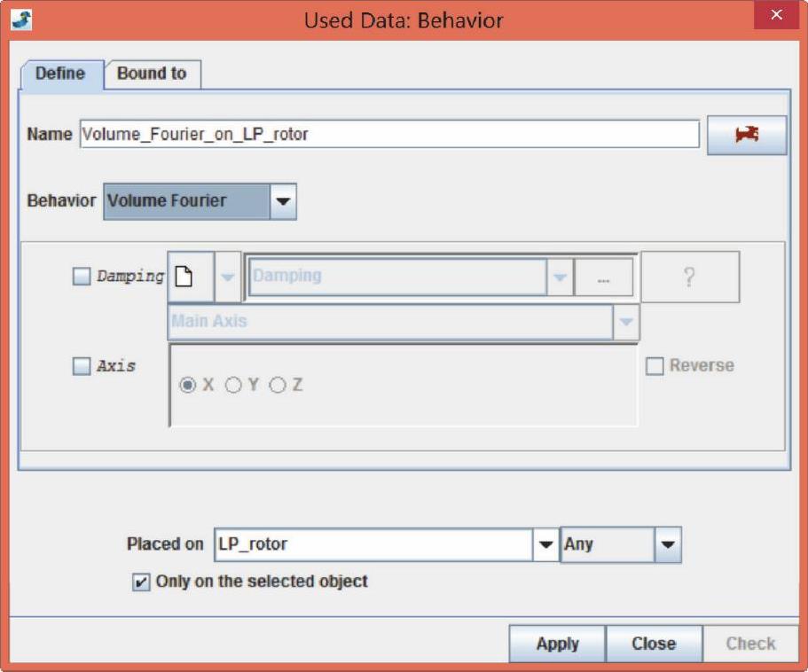This screenshot has height=672, width=808.
Task: Click the ellipsis browse button for Damping
Action: coord(603,277)
